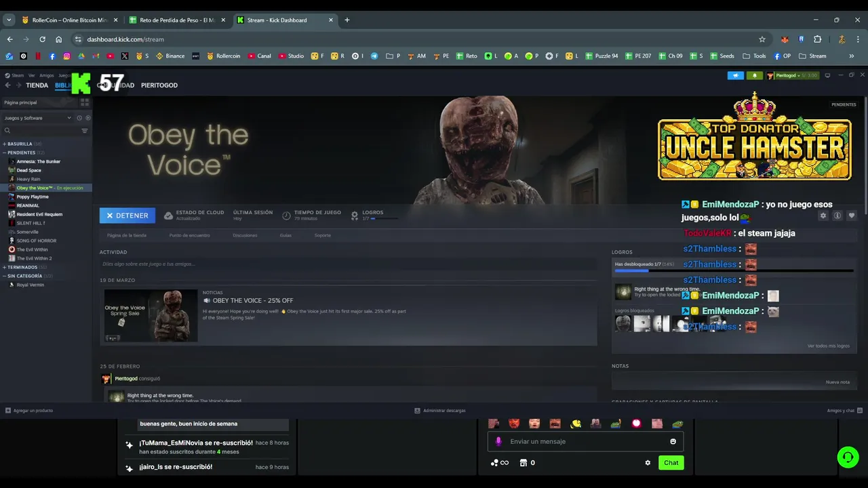Image resolution: width=868 pixels, height=488 pixels.
Task: Click Nueva nota button
Action: click(837, 382)
